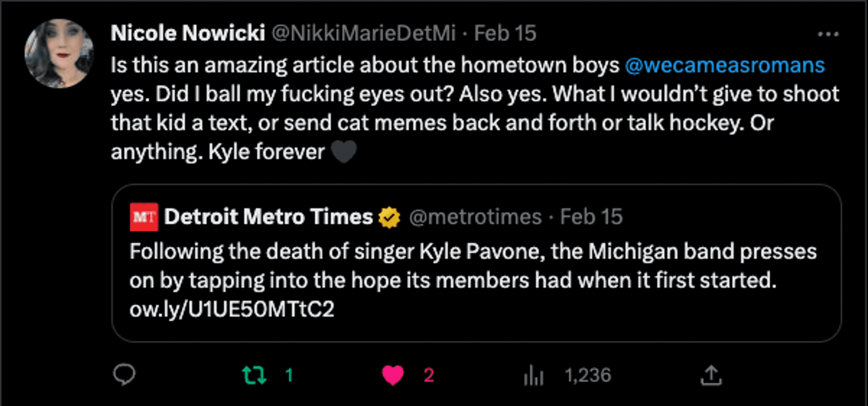Image resolution: width=868 pixels, height=406 pixels.
Task: Open the ow.ly/U1UE50MTtC2 article link
Action: (x=231, y=309)
